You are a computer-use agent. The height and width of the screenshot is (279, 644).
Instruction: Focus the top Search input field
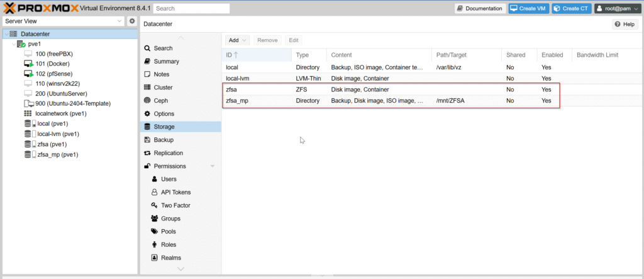point(192,8)
